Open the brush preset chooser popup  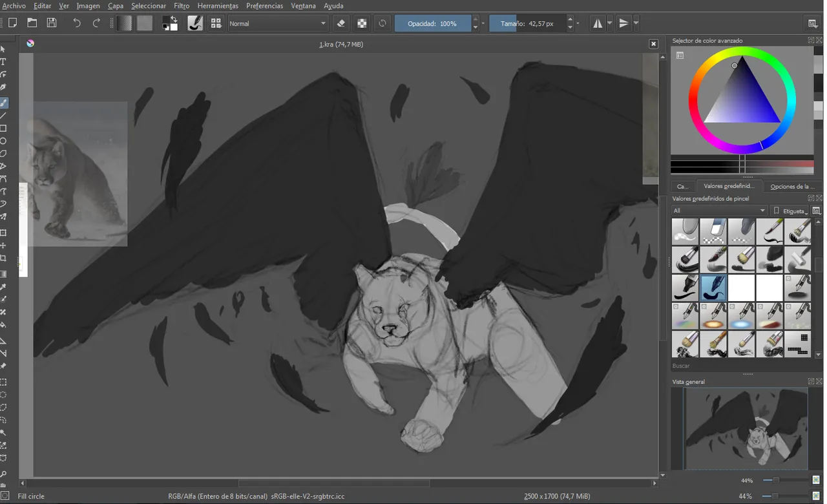pos(216,23)
